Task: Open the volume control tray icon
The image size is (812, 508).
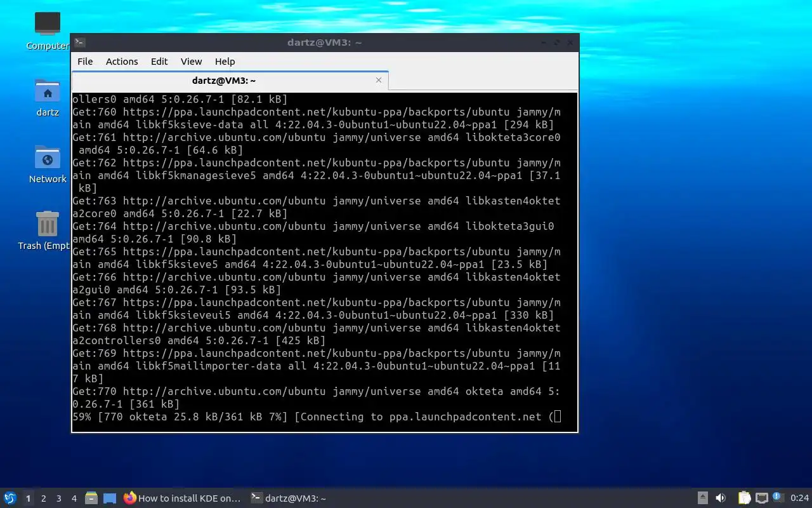Action: (721, 498)
